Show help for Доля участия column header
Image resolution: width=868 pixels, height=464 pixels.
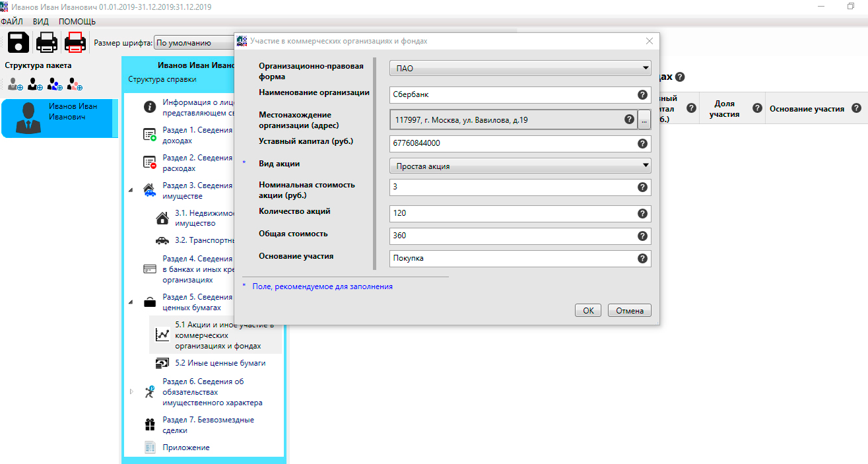[x=758, y=108]
